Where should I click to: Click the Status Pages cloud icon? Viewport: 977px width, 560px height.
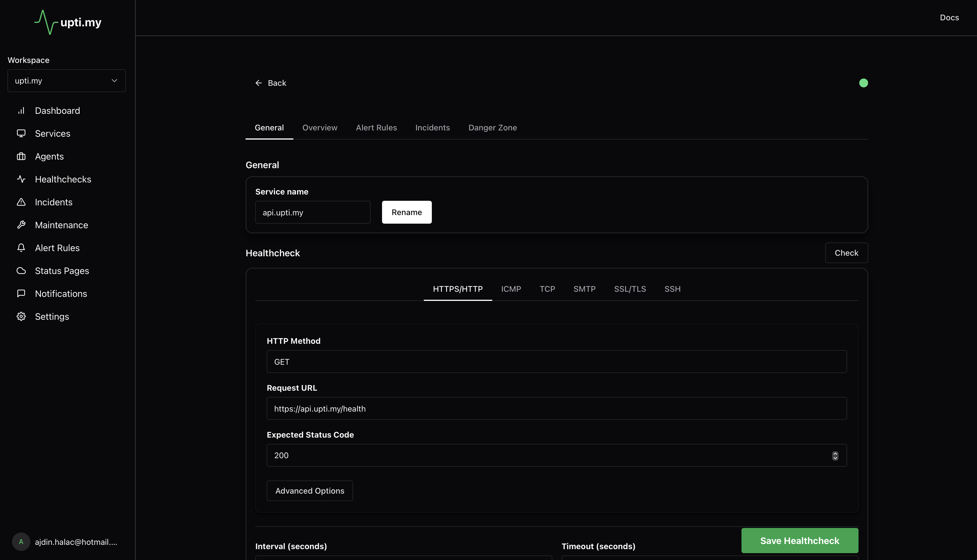(x=21, y=271)
